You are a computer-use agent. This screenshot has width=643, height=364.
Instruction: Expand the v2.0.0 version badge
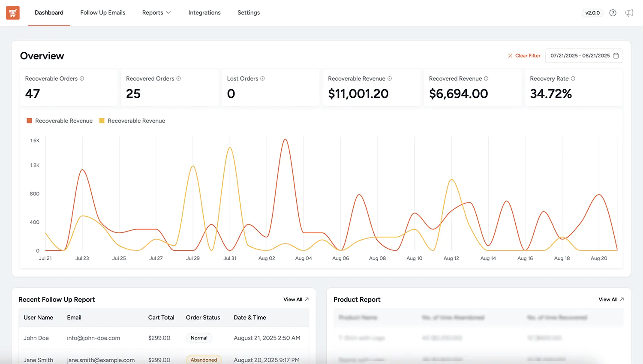pos(592,12)
